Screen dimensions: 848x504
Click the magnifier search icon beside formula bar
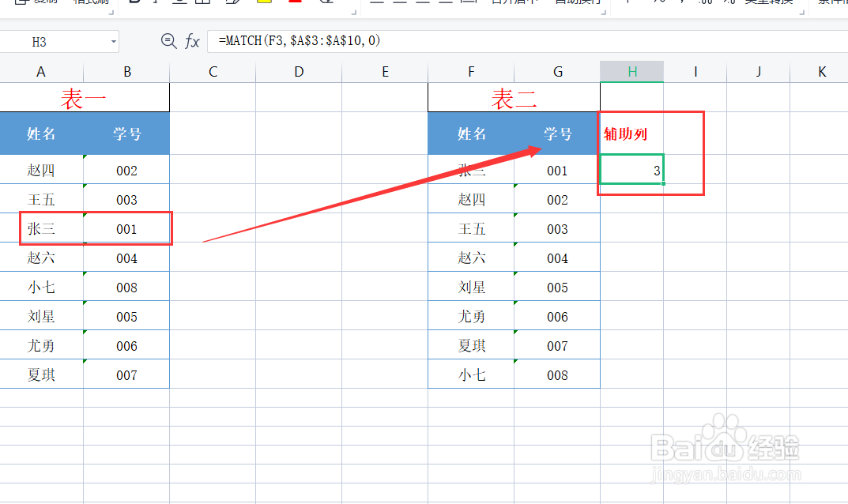coord(168,42)
